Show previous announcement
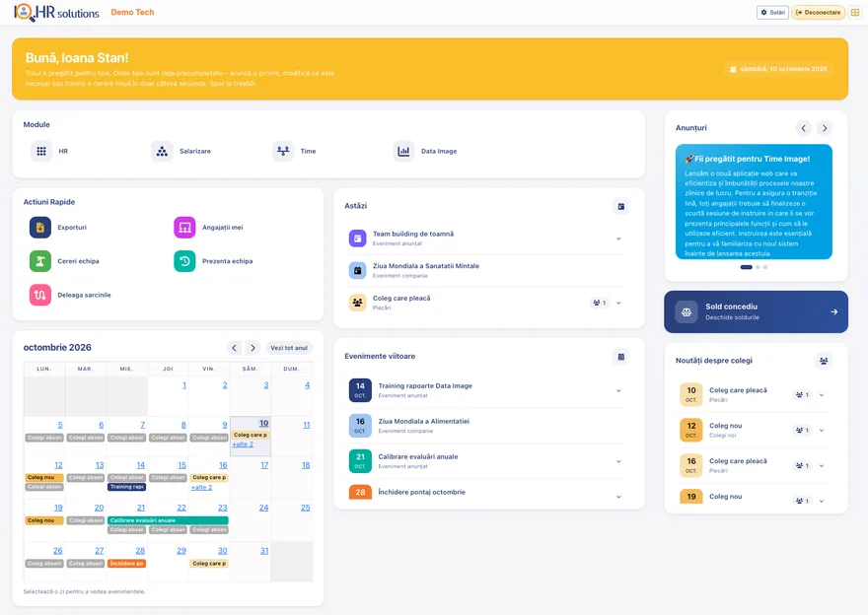The image size is (868, 615). (x=803, y=128)
